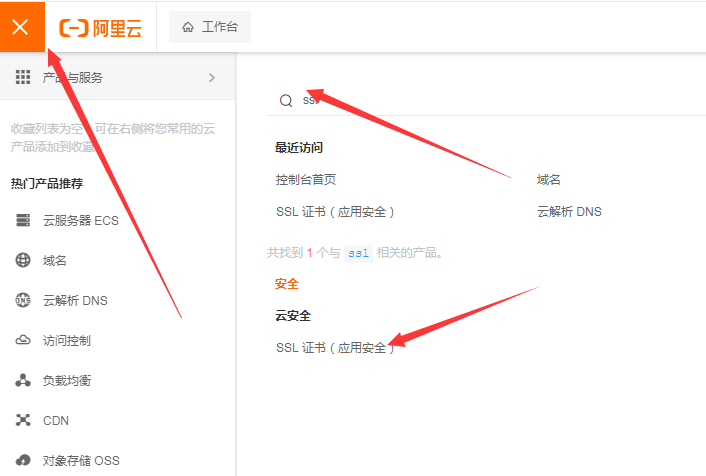Screen dimensions: 706x476
Task: Click the 产品与服务 grid icon
Action: click(23, 77)
